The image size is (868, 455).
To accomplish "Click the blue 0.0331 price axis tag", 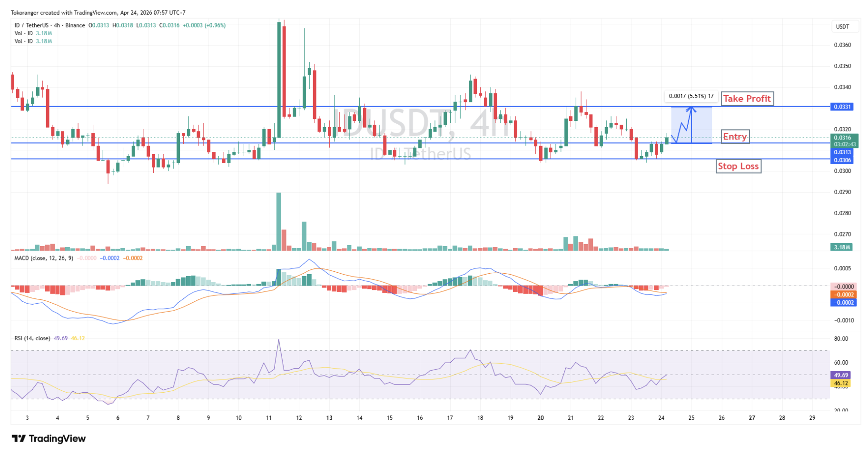I will tap(842, 107).
